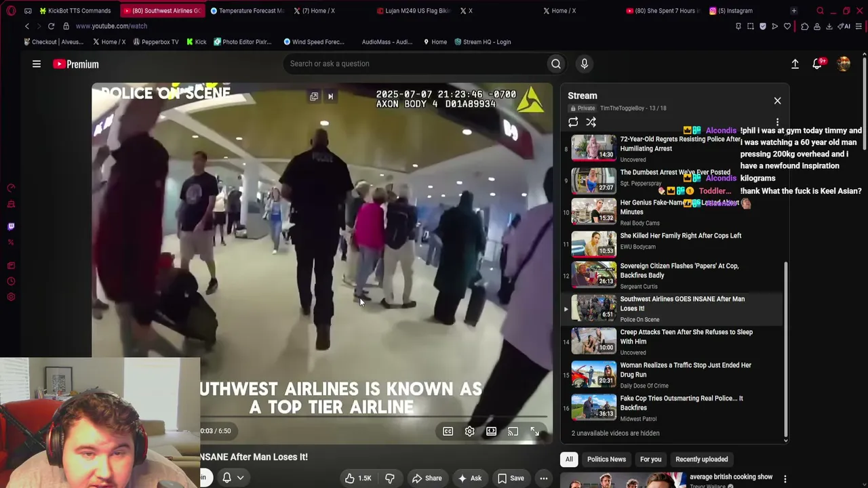868x488 pixels.
Task: Open Photo Editor Pixlr bookmark
Action: pos(242,42)
